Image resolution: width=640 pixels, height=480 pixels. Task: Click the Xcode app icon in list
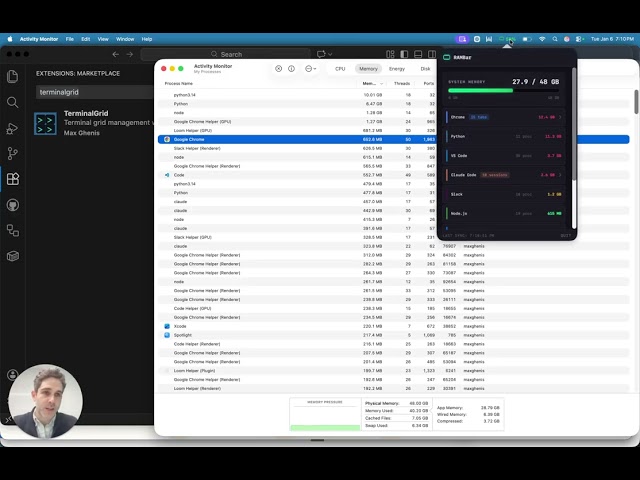[x=167, y=326]
